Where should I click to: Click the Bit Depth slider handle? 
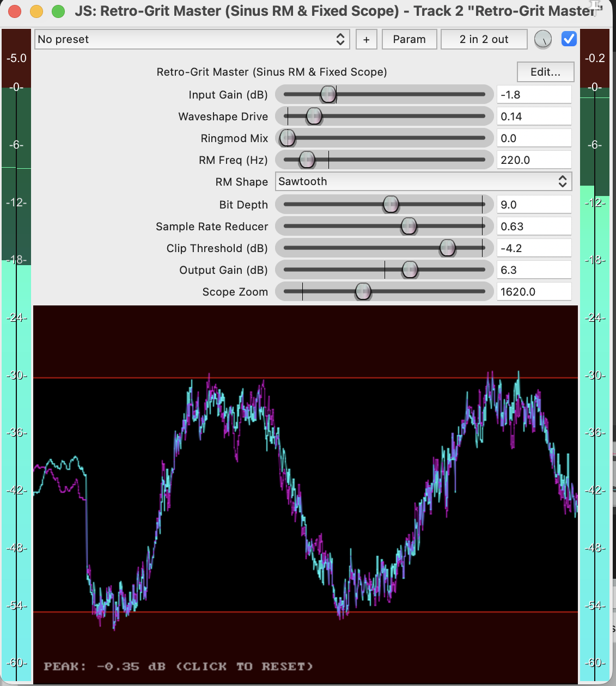(x=391, y=204)
